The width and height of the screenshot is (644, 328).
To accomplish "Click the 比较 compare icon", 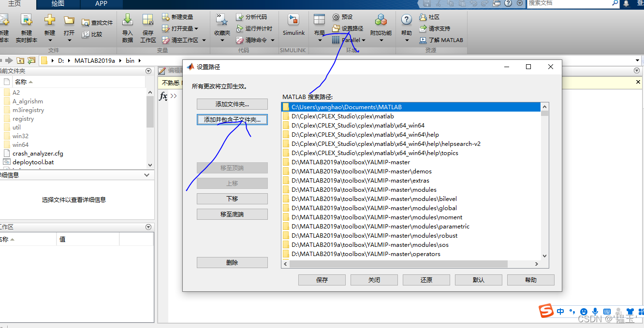I will coord(86,34).
